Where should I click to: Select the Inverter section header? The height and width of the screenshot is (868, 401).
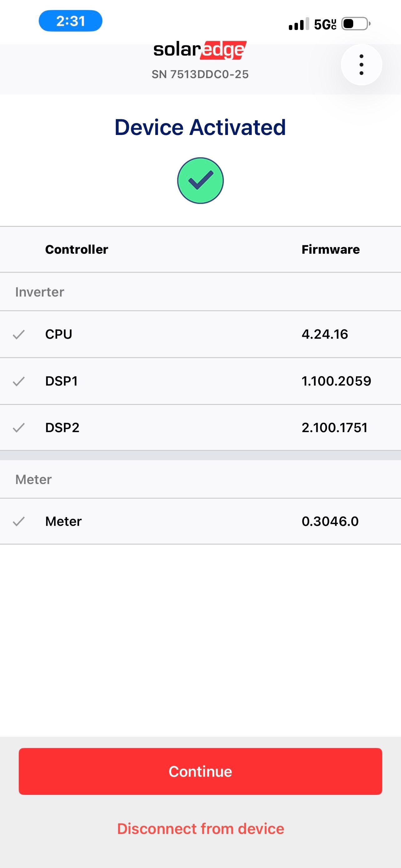coord(40,292)
